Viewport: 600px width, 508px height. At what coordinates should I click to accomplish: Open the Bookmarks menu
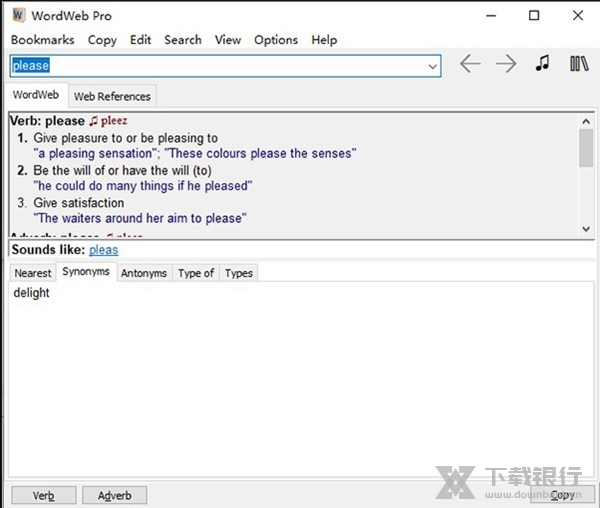point(42,40)
